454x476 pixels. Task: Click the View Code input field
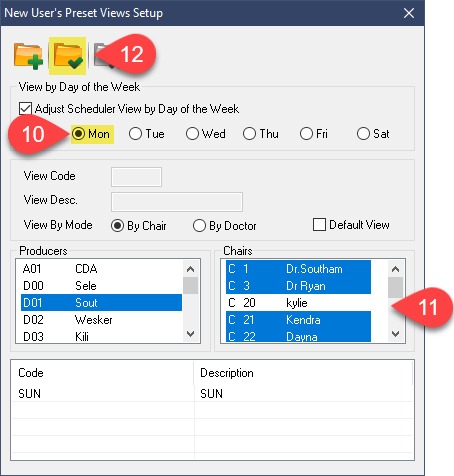[x=136, y=177]
